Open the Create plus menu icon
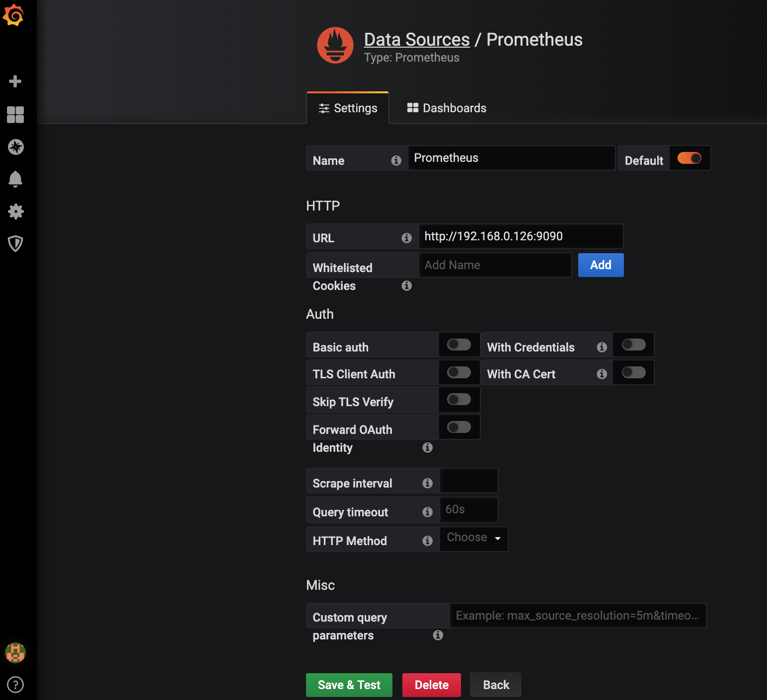The width and height of the screenshot is (767, 700). pos(15,81)
